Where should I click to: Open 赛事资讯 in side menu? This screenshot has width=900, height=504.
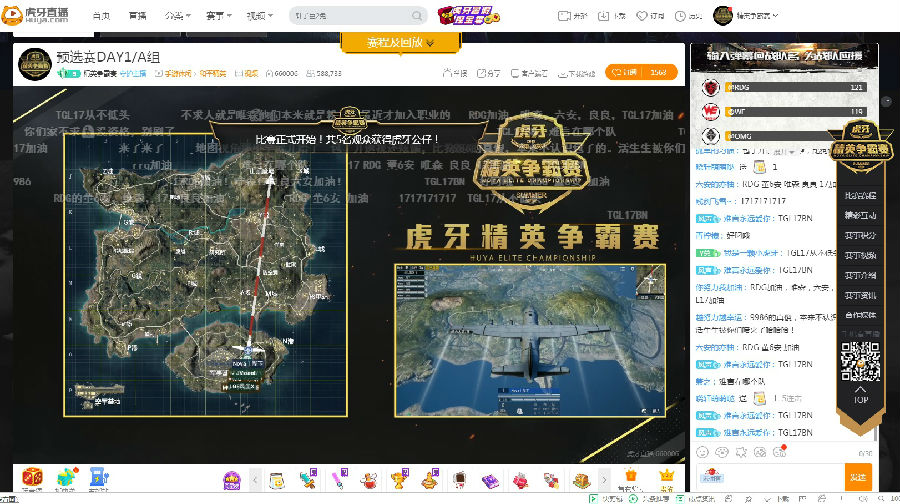click(x=860, y=296)
